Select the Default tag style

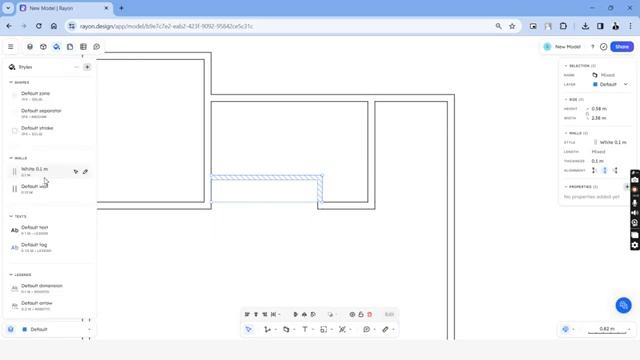pos(49,247)
